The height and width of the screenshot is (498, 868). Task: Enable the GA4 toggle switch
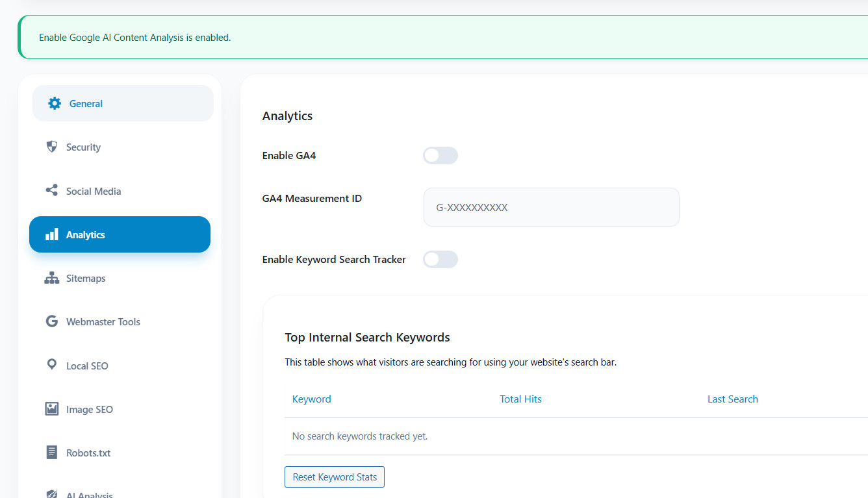point(440,155)
